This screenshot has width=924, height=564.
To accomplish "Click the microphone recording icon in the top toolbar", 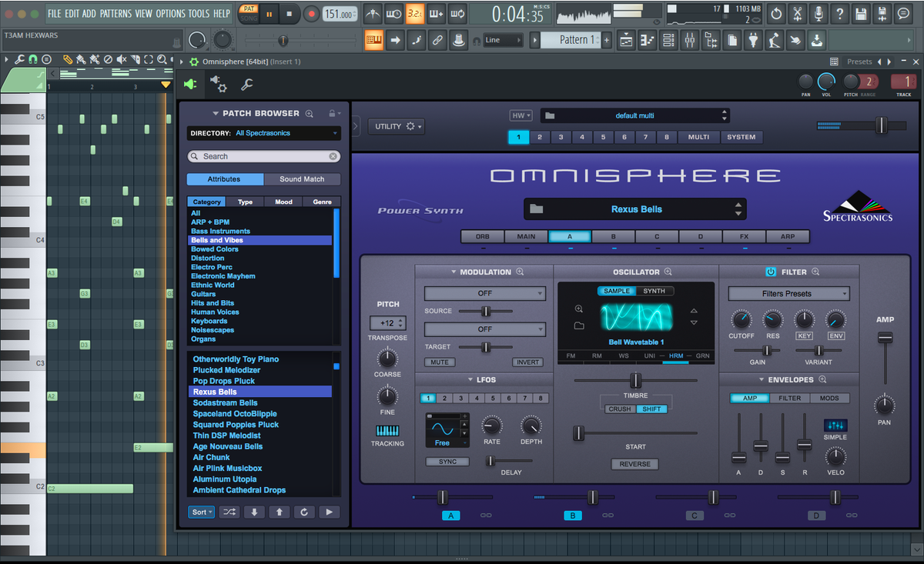I will coord(819,14).
